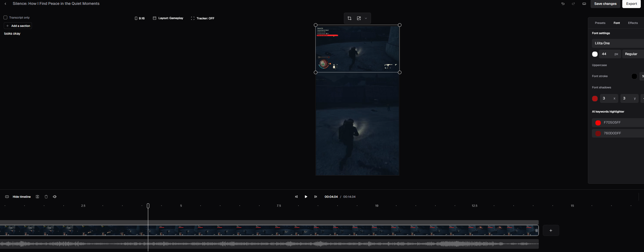
Task: Add a section to the transcript
Action: 18,26
